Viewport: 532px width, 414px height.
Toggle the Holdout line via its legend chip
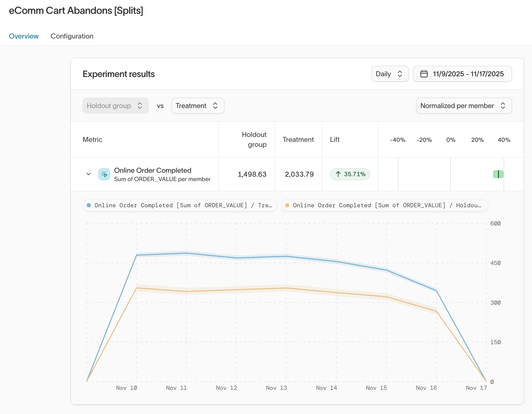[x=385, y=205]
